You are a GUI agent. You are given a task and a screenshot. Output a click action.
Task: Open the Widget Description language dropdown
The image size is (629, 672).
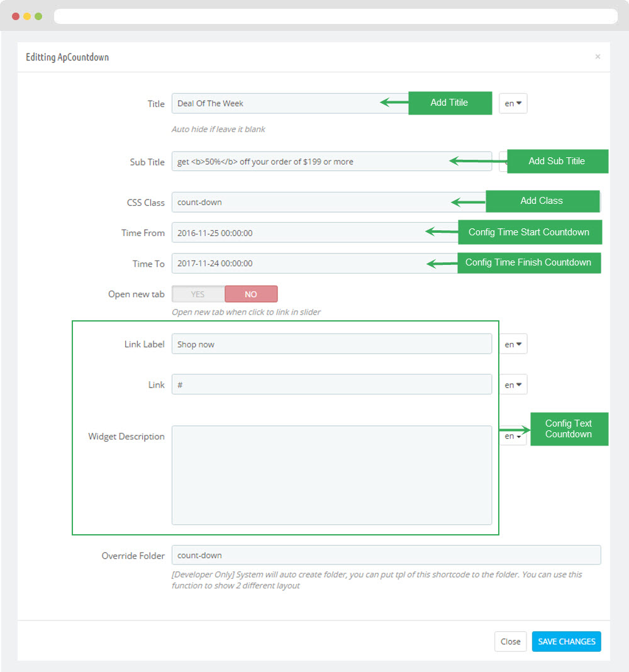point(513,436)
